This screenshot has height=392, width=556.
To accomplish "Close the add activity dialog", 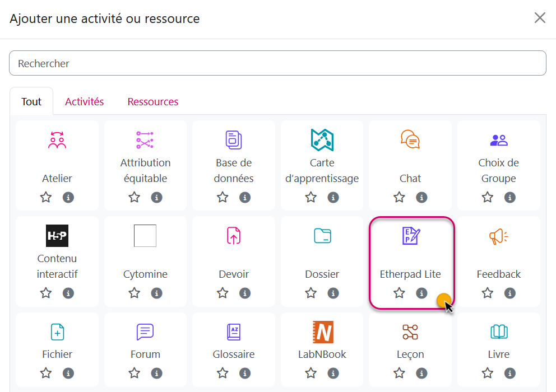I will [x=540, y=18].
